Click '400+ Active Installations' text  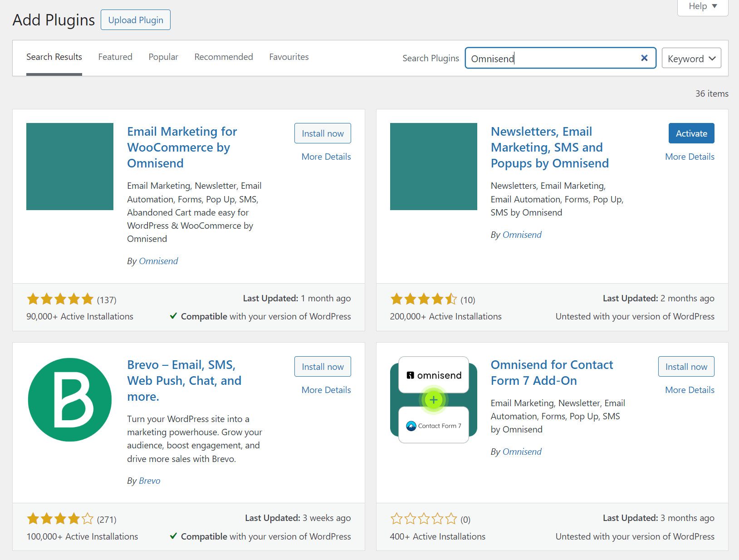click(438, 536)
